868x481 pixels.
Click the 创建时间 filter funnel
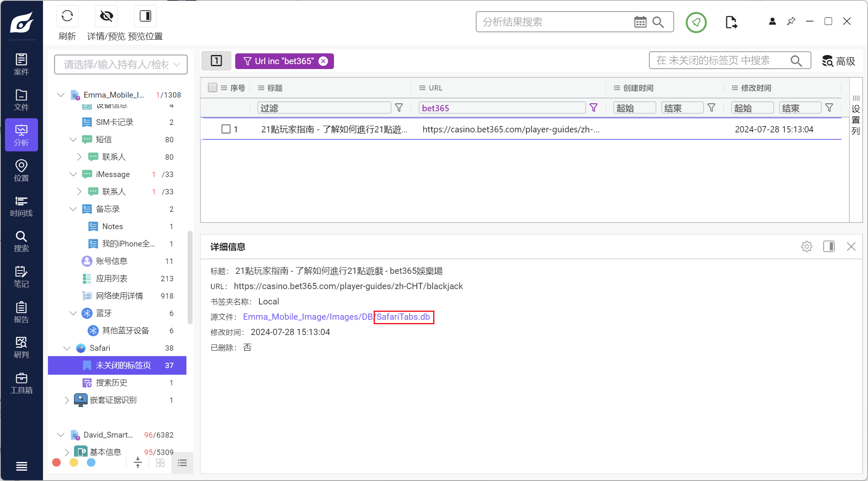click(x=711, y=108)
